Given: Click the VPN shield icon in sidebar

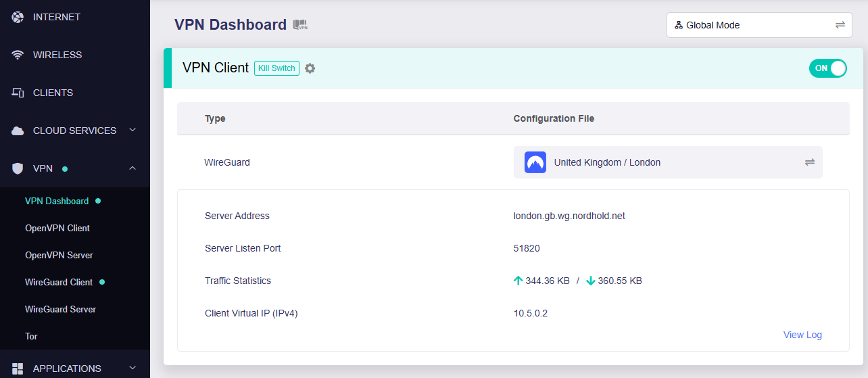Looking at the screenshot, I should pyautogui.click(x=18, y=168).
